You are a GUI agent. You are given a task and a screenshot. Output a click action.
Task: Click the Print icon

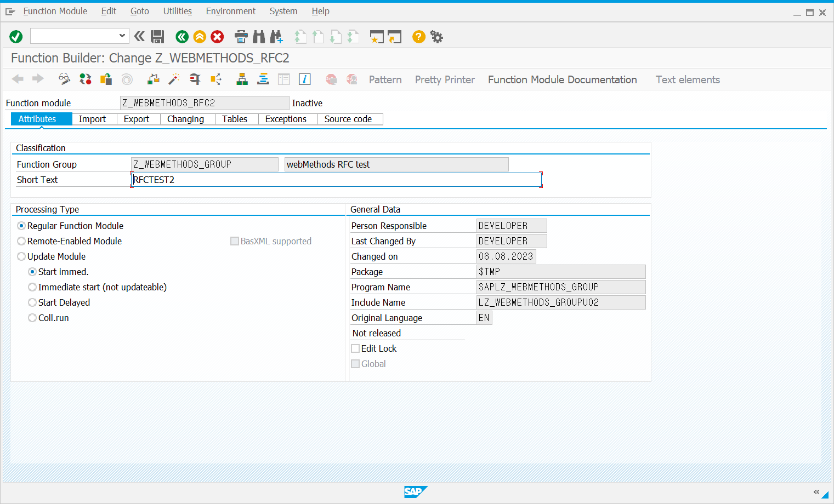coord(241,37)
